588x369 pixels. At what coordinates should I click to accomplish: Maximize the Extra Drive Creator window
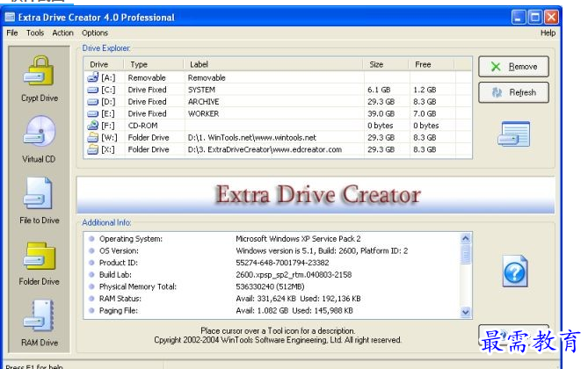[534, 18]
